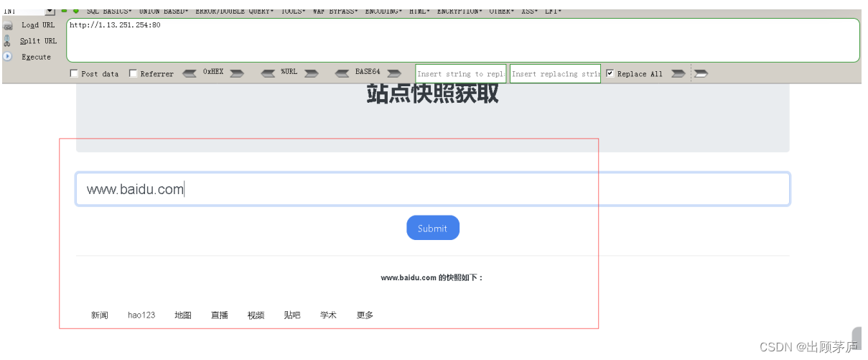Image resolution: width=868 pixels, height=360 pixels.
Task: Open the XSS menu
Action: tap(530, 11)
